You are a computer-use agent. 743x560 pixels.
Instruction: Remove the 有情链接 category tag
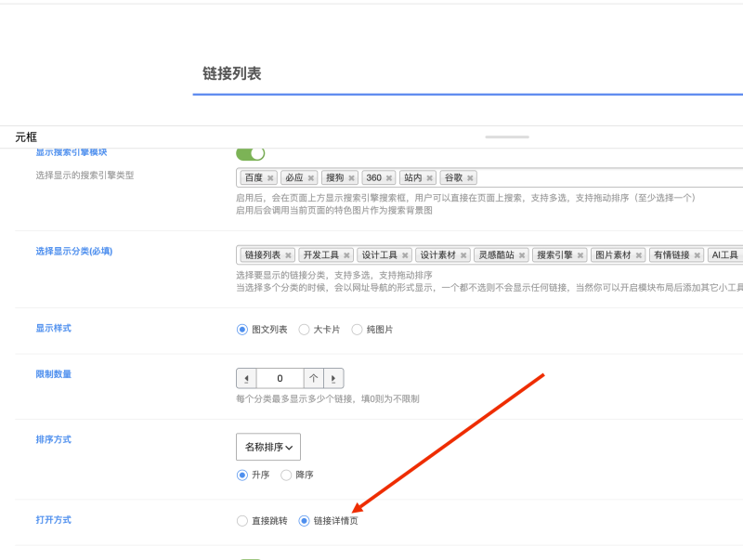(697, 255)
